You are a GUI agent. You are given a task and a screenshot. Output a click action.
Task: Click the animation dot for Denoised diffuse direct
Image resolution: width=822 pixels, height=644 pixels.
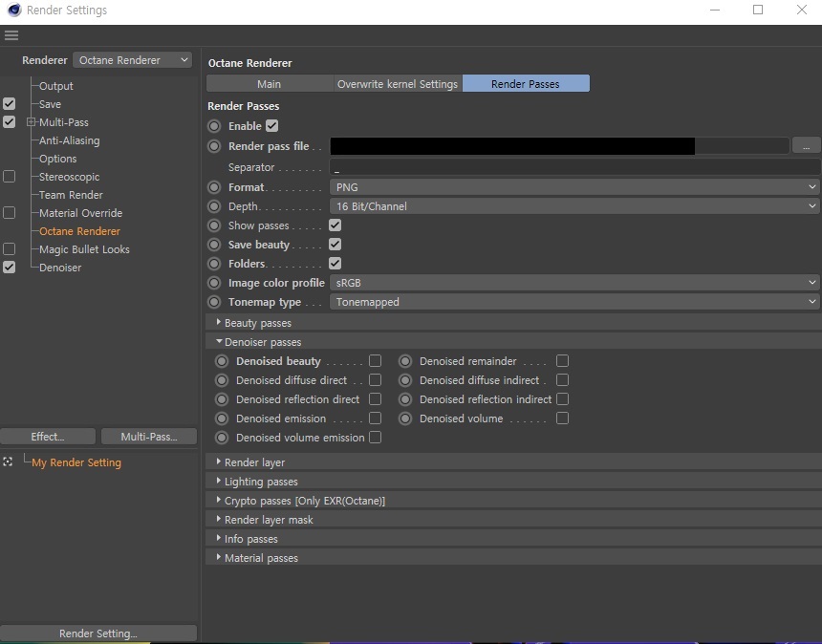[222, 380]
